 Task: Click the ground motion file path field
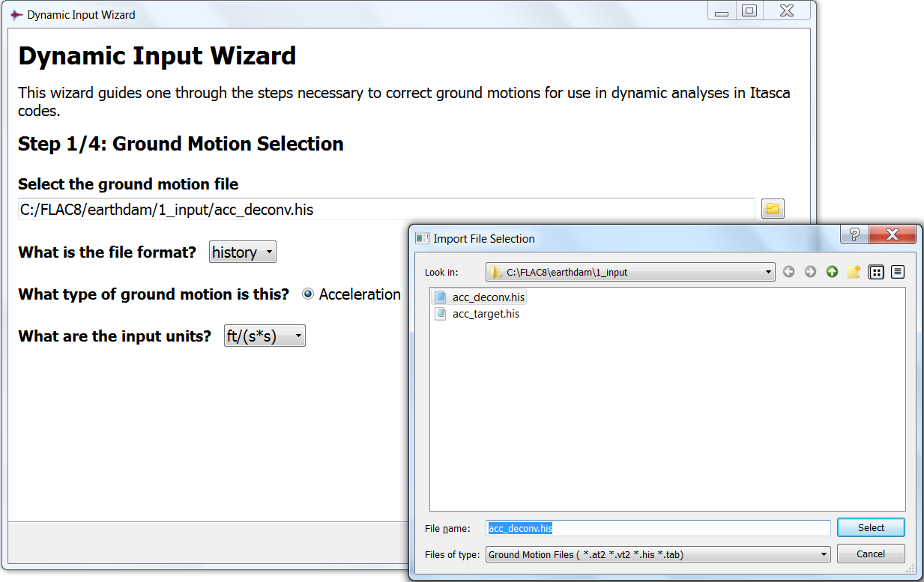pos(386,210)
